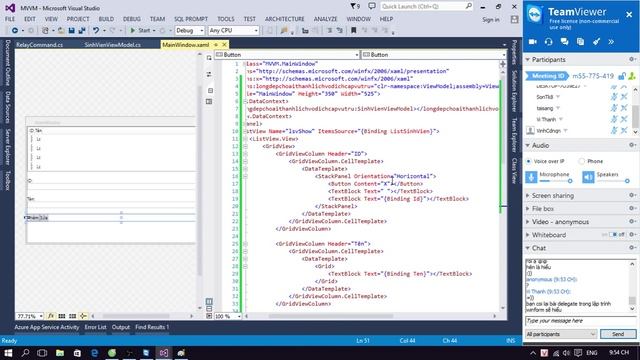
Task: Click the chat message input field
Action: (x=580, y=321)
